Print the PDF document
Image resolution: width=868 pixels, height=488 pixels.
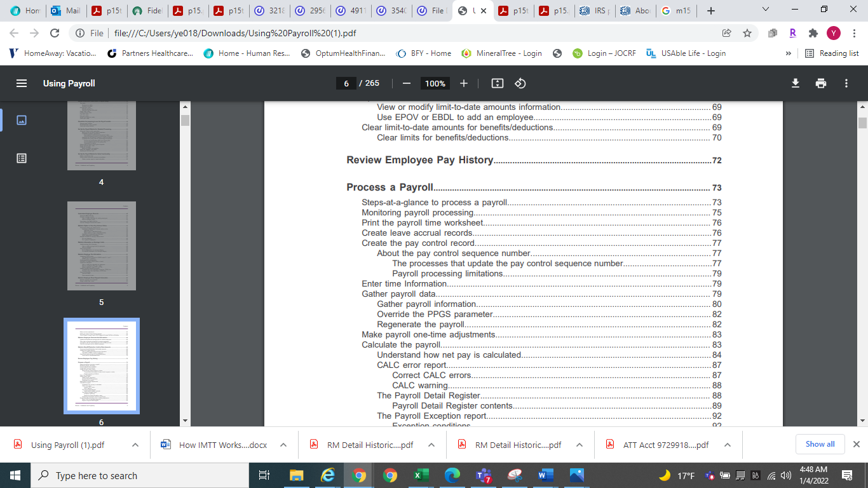pos(821,83)
